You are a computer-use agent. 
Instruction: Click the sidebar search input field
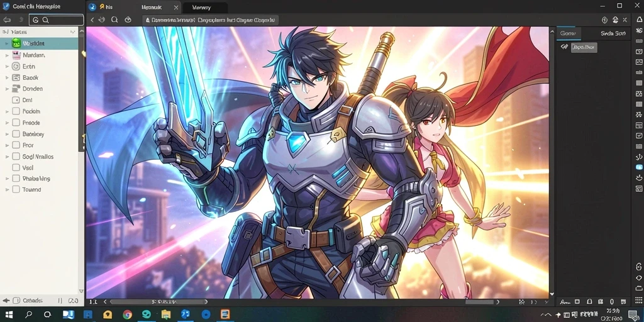(x=56, y=19)
